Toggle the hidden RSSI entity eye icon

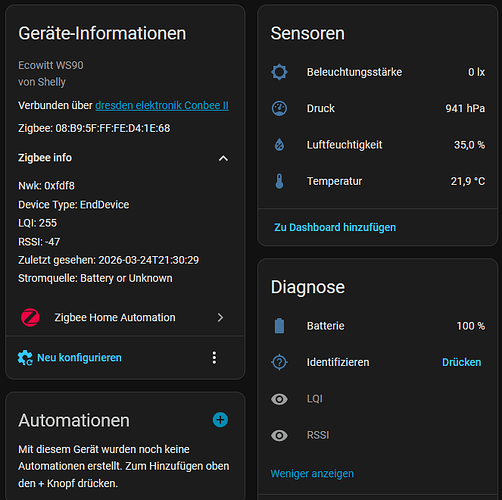(279, 435)
